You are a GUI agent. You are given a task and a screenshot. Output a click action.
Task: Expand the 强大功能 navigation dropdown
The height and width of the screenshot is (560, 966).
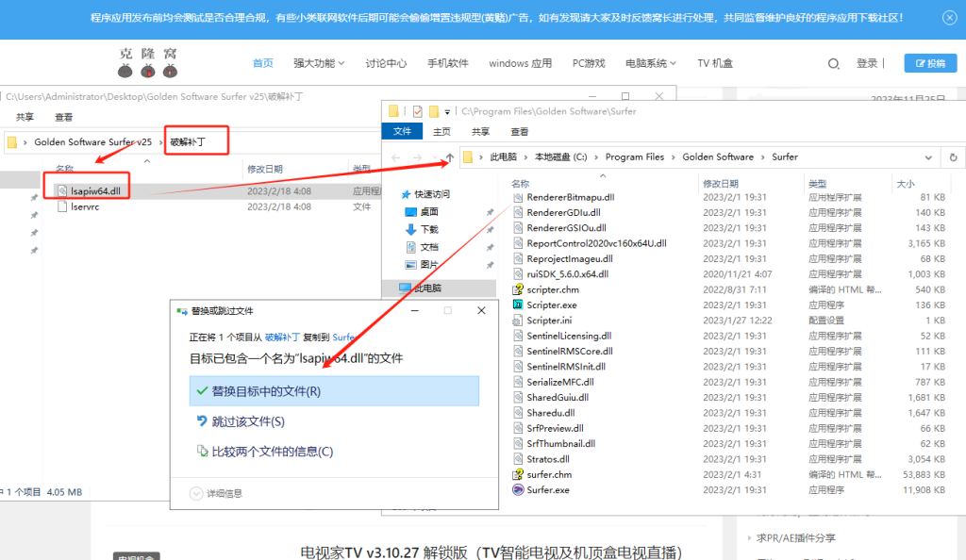pyautogui.click(x=319, y=63)
